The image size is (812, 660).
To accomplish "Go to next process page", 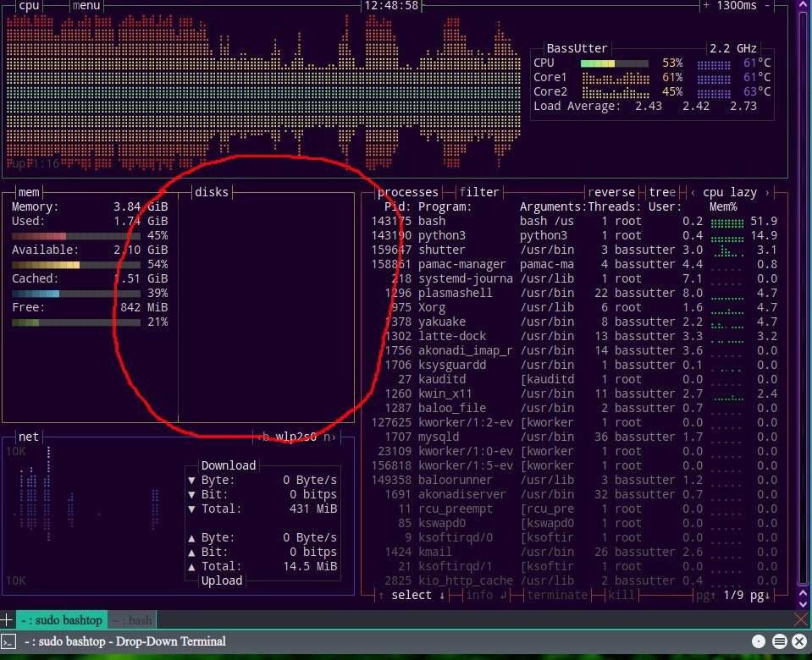I will pyautogui.click(x=760, y=596).
